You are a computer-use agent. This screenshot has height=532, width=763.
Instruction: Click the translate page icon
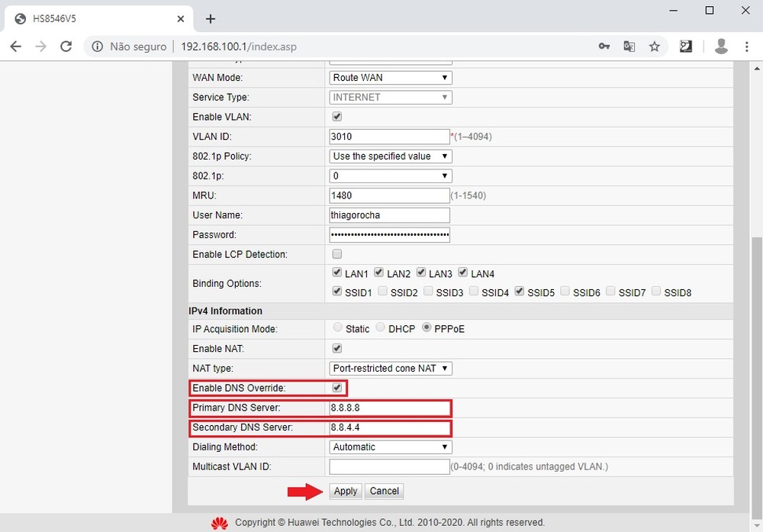coord(629,47)
